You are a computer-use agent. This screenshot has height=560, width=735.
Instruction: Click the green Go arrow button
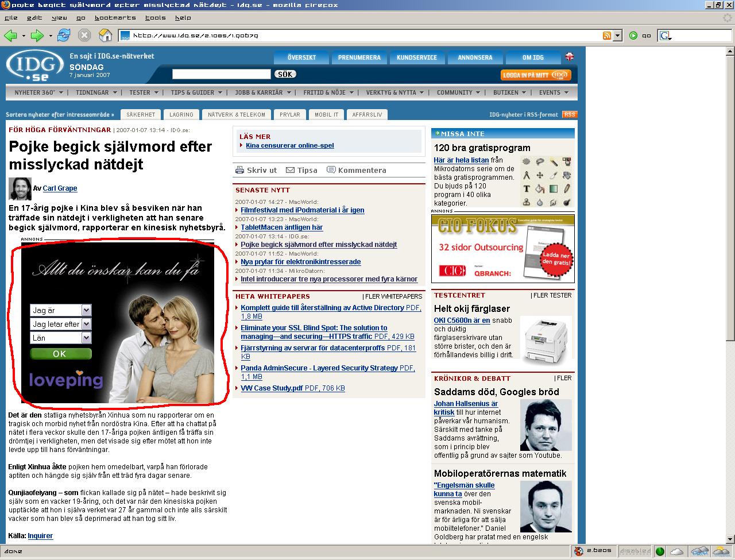tap(633, 36)
